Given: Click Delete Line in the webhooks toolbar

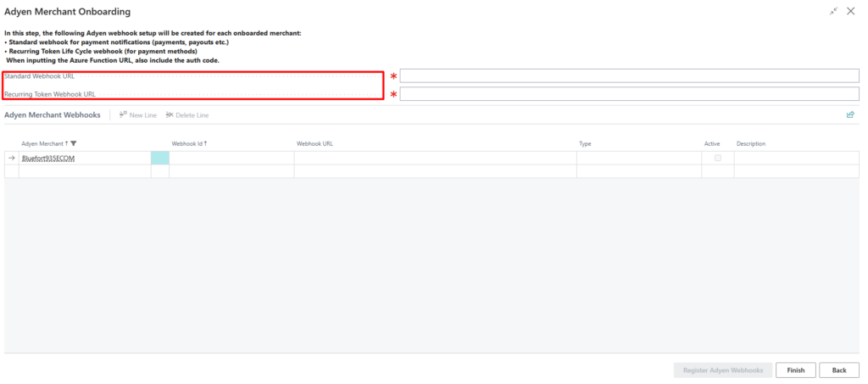Looking at the screenshot, I should (x=187, y=114).
